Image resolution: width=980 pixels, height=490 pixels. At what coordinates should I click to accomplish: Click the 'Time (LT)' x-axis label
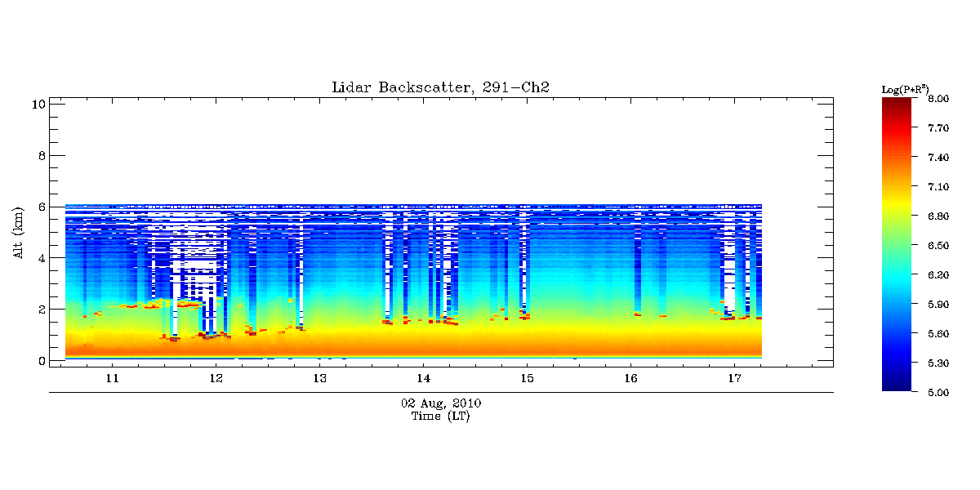click(x=440, y=416)
